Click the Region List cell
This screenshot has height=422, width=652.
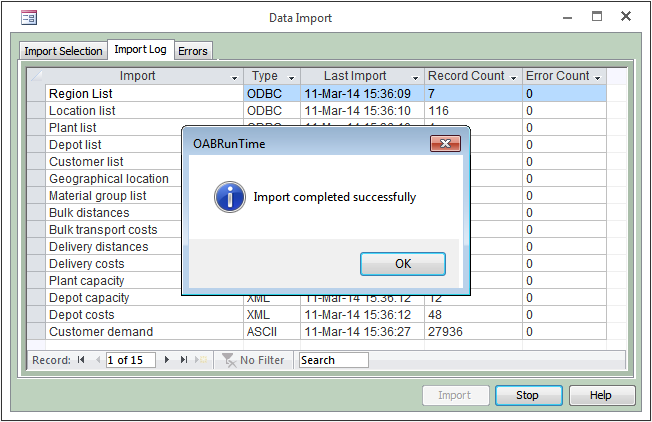point(144,94)
